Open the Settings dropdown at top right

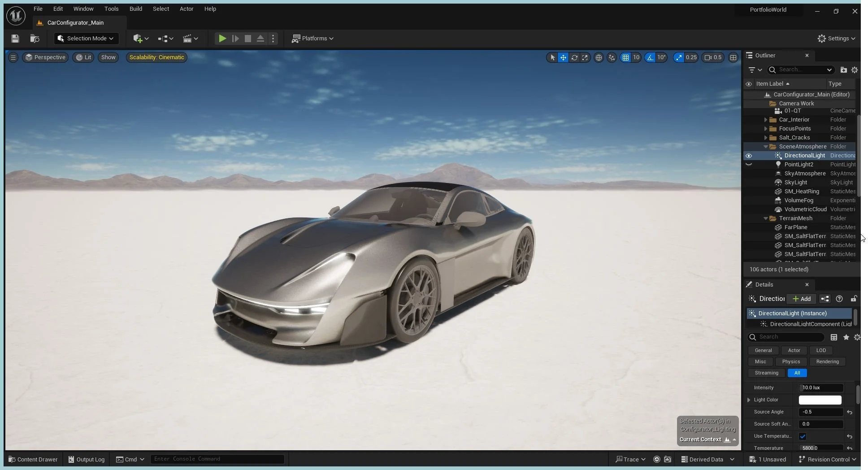[x=836, y=39]
